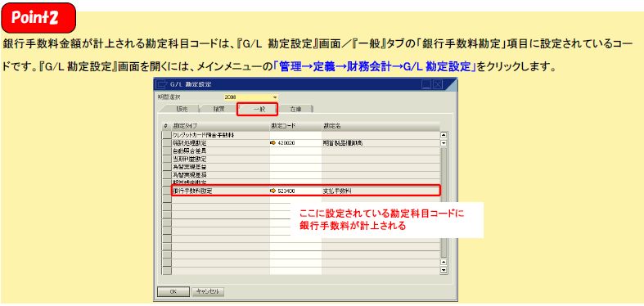Click the # column header
Viewport: 644px width, 306px height.
[167, 126]
